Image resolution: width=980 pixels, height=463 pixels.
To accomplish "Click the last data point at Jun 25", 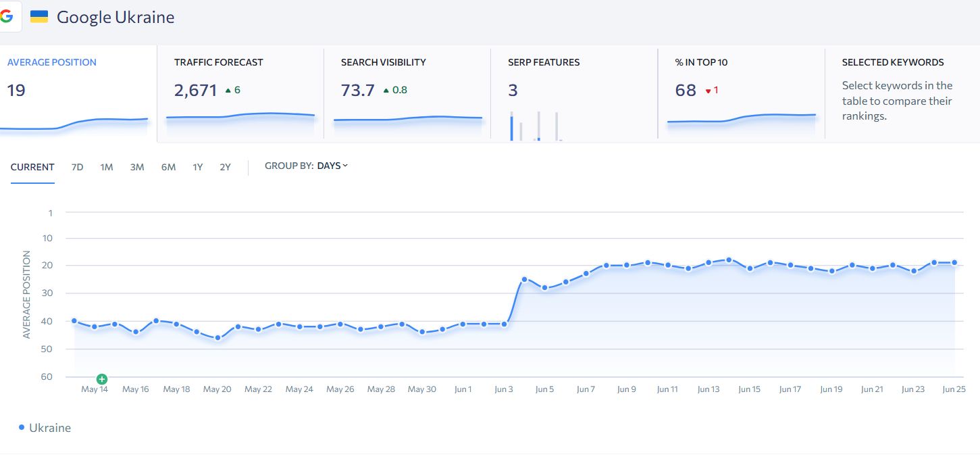I will [954, 262].
